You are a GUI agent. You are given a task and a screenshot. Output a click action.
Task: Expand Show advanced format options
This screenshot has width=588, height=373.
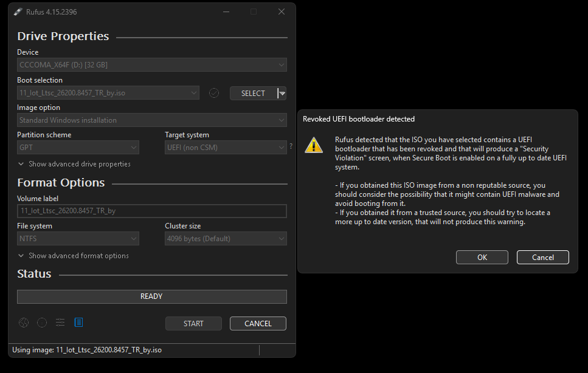click(x=74, y=256)
